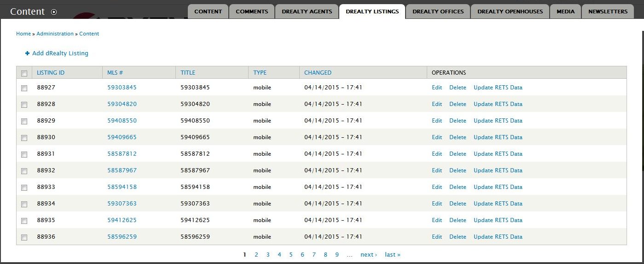Image resolution: width=644 pixels, height=264 pixels.
Task: Click the type cell 'mobile' for listing 88936
Action: tap(262, 237)
